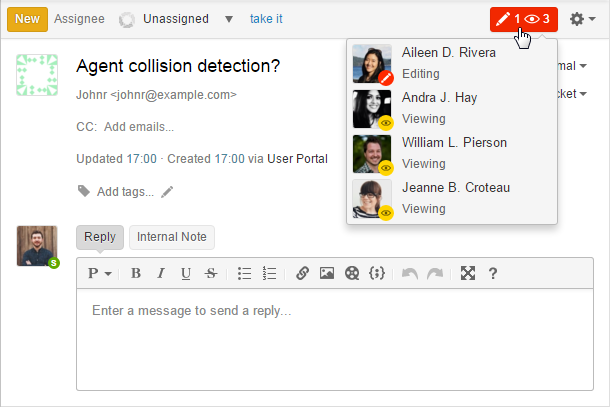Expand the Unassigned assignee dropdown arrow
Image resolution: width=610 pixels, height=407 pixels.
(x=229, y=19)
